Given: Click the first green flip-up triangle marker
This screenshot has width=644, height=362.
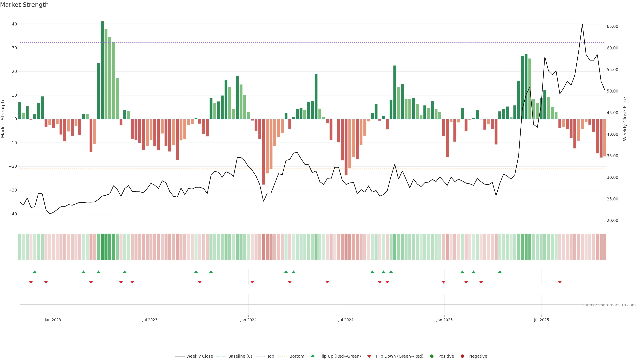Looking at the screenshot, I should [35, 272].
